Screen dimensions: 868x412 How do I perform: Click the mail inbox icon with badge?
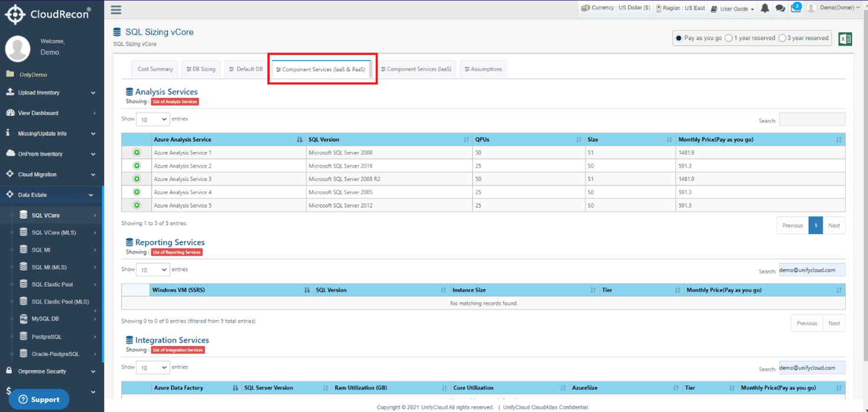tap(795, 8)
